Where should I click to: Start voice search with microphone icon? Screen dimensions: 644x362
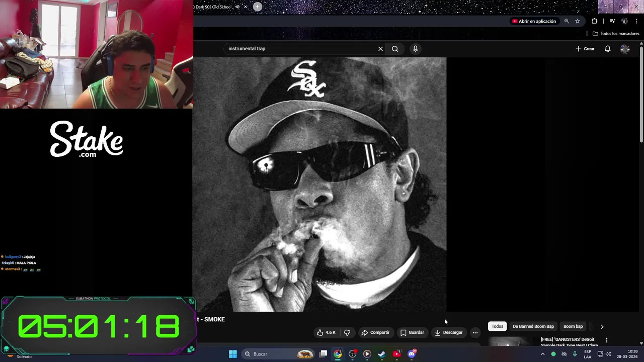tap(415, 49)
